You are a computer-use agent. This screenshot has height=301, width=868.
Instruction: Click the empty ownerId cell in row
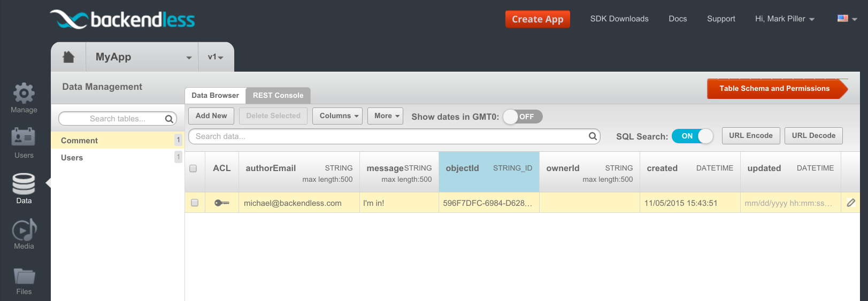(589, 203)
